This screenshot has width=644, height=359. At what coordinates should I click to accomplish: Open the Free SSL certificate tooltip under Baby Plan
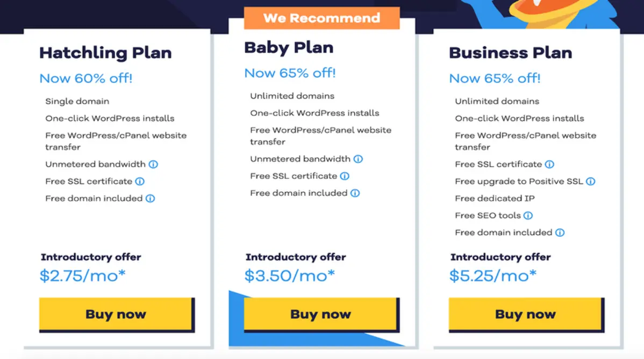[x=344, y=175]
